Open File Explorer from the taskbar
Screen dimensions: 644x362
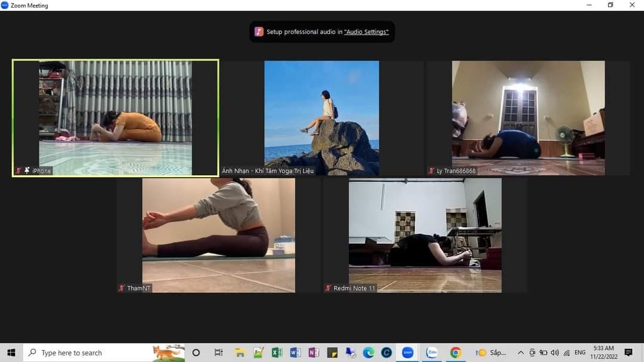(240, 352)
